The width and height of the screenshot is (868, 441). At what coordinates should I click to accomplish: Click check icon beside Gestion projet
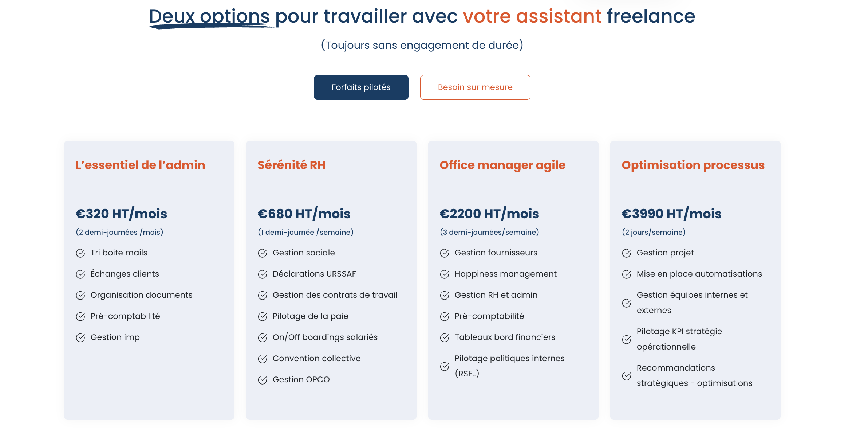pos(627,253)
